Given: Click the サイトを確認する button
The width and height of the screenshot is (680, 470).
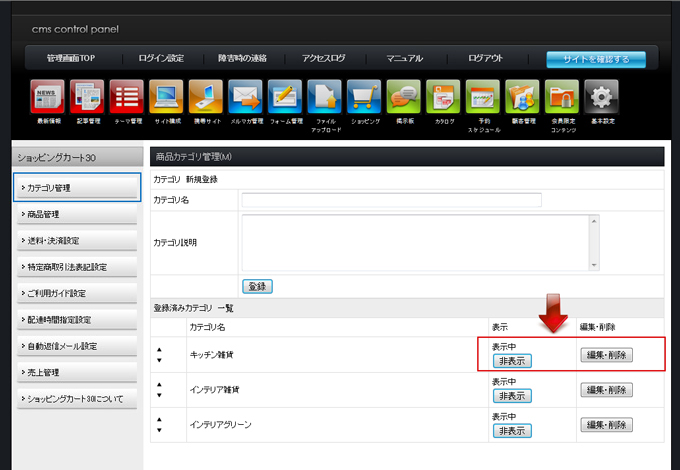Looking at the screenshot, I should tap(596, 59).
